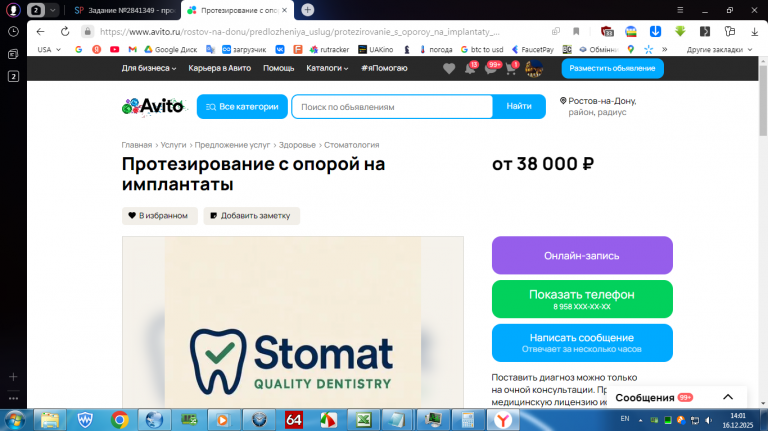Open Google Chrome from taskbar

(x=120, y=420)
